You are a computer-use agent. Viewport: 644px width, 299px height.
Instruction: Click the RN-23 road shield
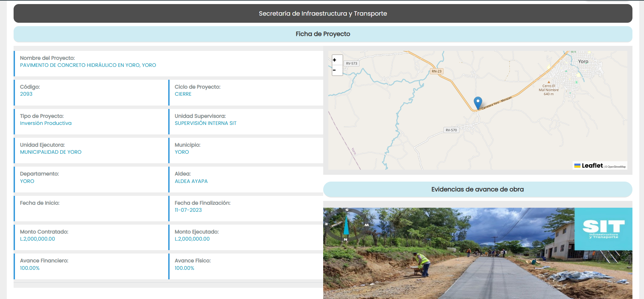pyautogui.click(x=436, y=71)
